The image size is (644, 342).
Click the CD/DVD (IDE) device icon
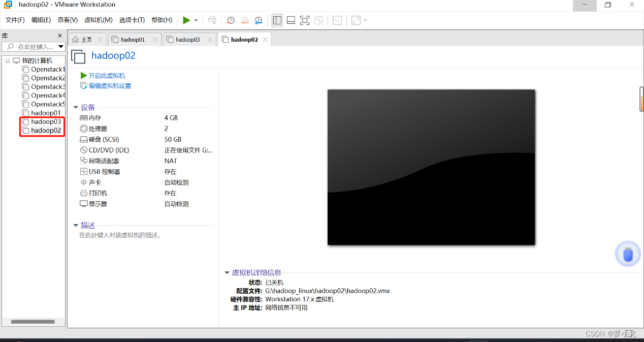click(84, 150)
